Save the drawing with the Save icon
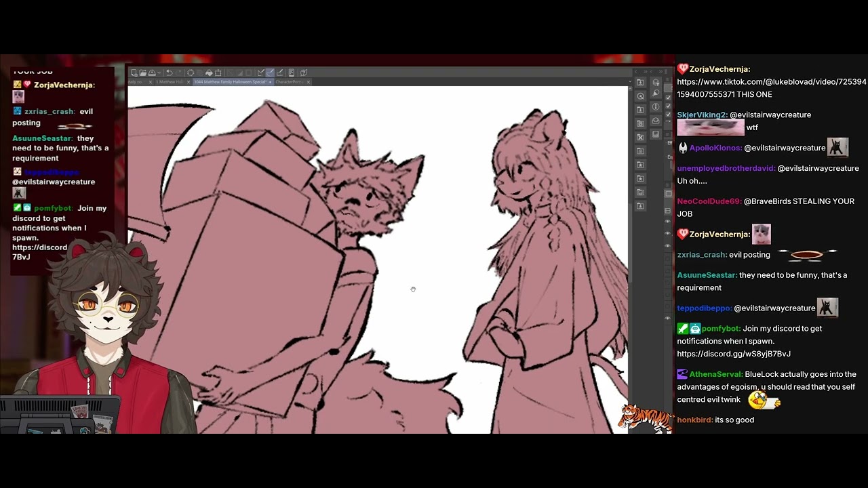The width and height of the screenshot is (868, 488). coord(151,73)
